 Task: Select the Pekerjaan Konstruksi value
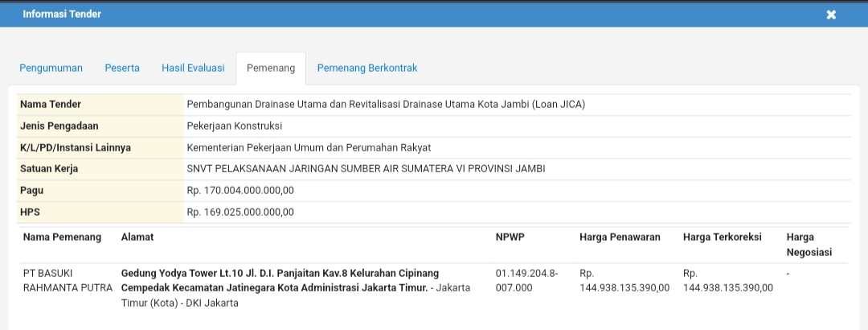pos(234,126)
